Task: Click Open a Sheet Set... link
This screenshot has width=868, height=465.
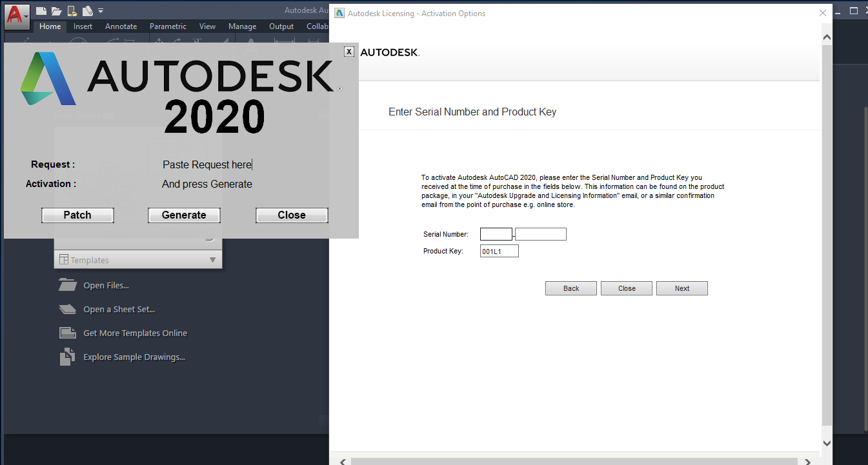Action: 119,310
